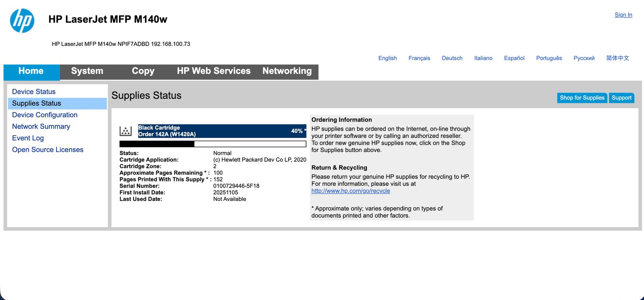Click the black cartridge toner level bar
The width and height of the screenshot is (644, 300).
click(x=213, y=144)
